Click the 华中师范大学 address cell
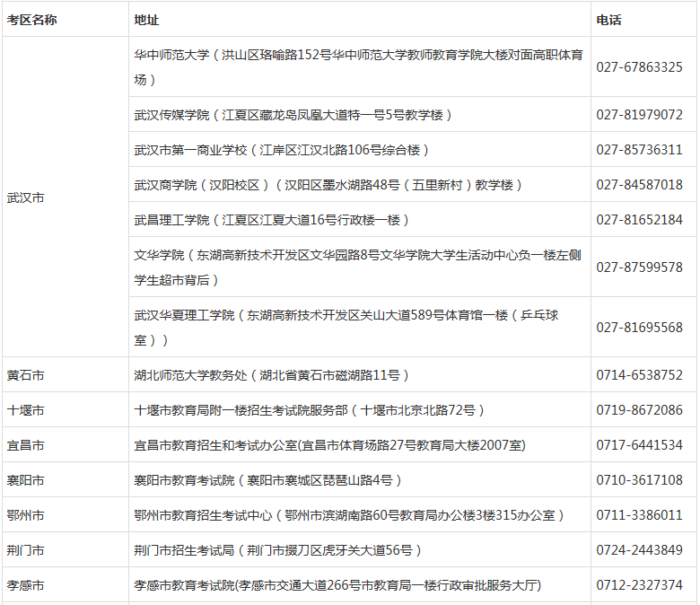 point(359,66)
